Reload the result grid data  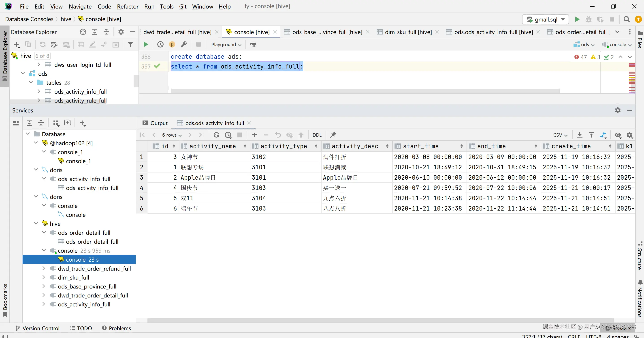point(216,135)
